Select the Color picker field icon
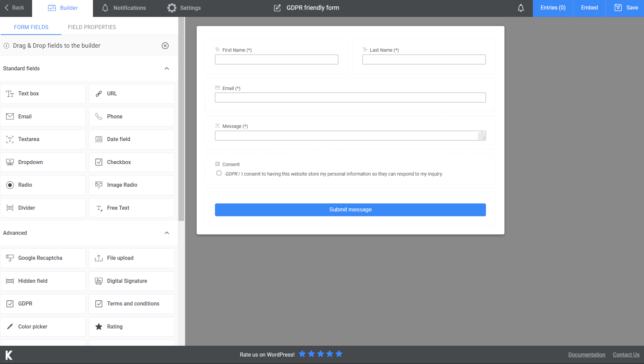The width and height of the screenshot is (644, 364). pos(10,326)
